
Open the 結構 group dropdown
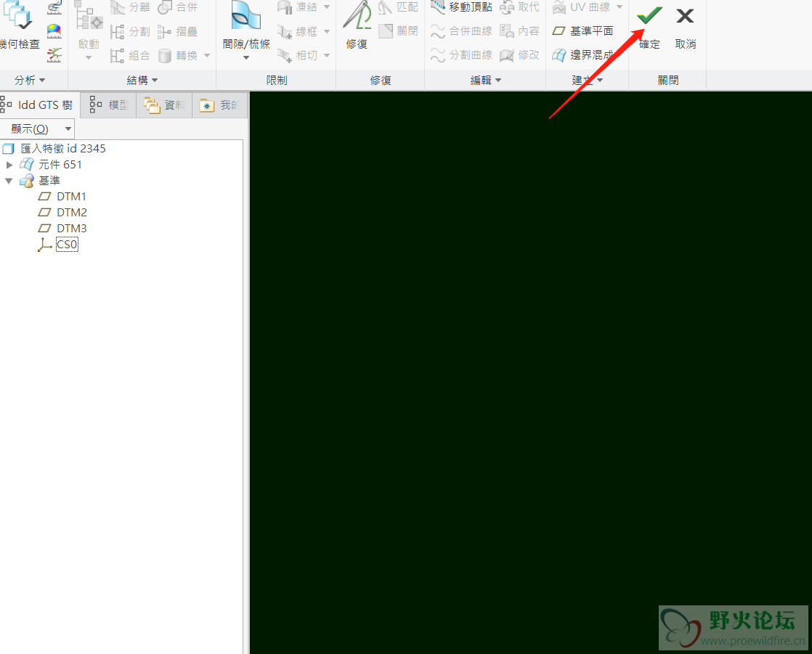point(142,80)
